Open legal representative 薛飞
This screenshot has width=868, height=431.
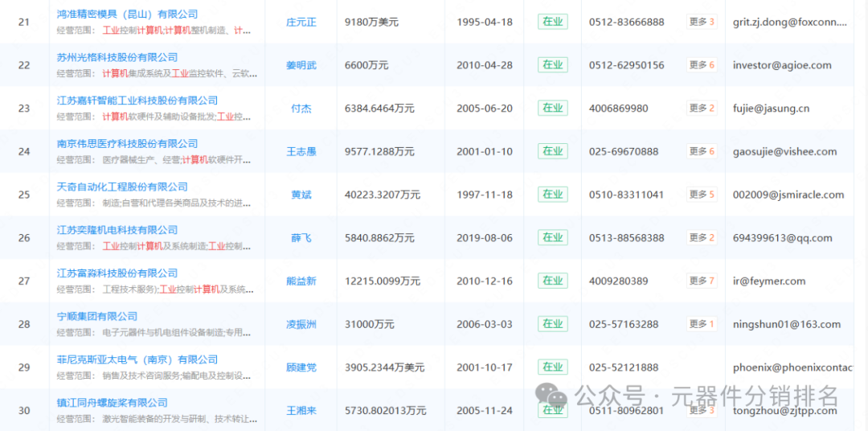click(301, 238)
